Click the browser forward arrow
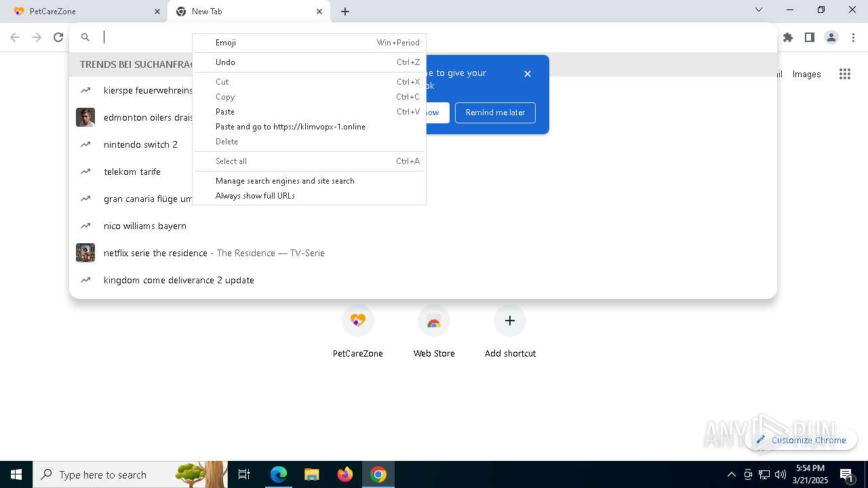This screenshot has height=488, width=868. pos(37,37)
